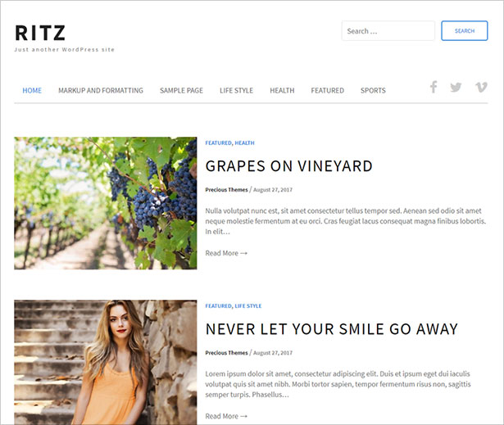This screenshot has width=504, height=425.
Task: Click Read More under Grapes on Vineyard
Action: click(x=226, y=253)
